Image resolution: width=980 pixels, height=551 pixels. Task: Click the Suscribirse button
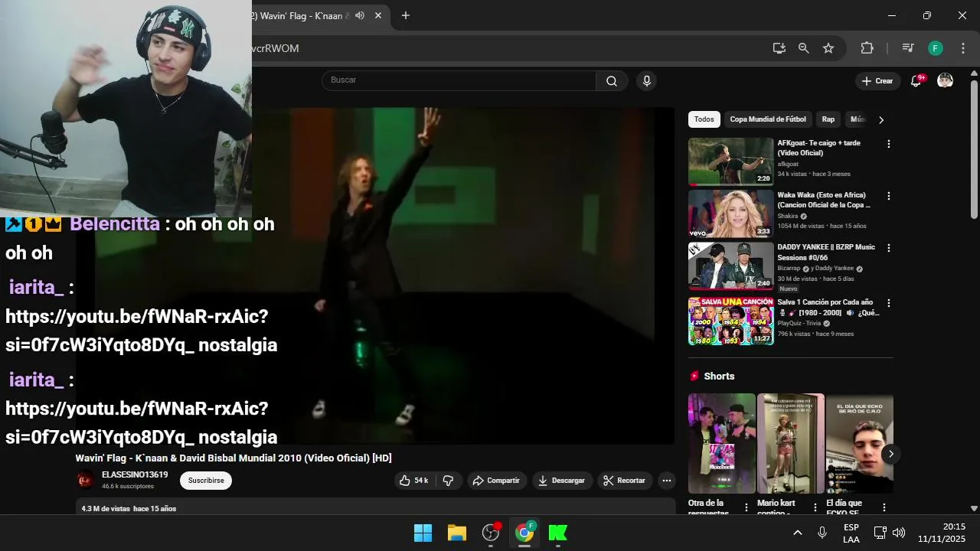click(x=206, y=481)
